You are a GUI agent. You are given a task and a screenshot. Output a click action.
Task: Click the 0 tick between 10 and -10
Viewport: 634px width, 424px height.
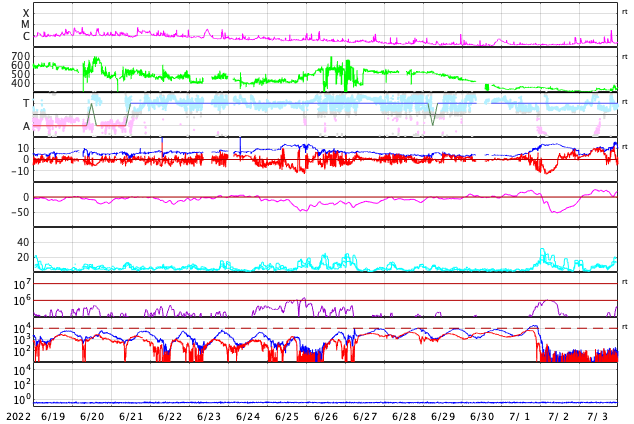[26, 160]
